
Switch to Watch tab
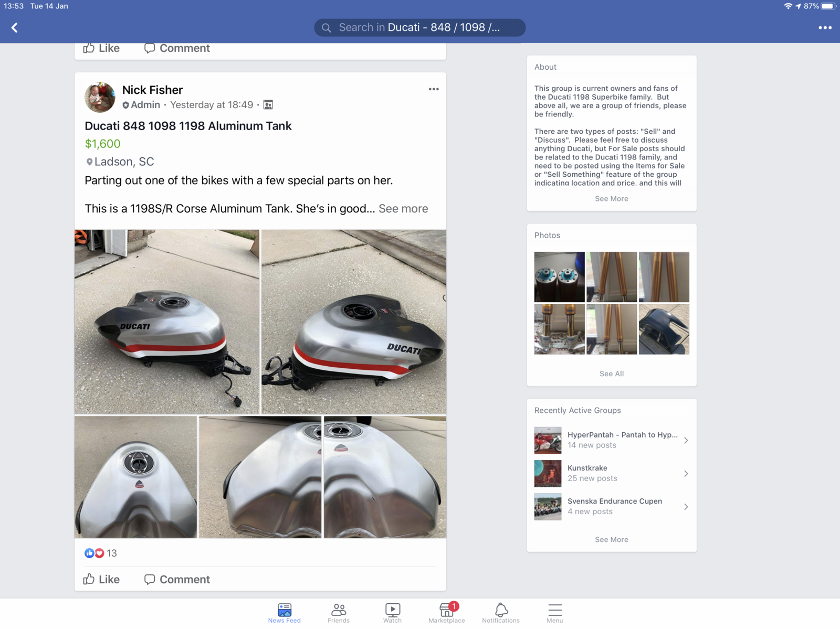click(392, 613)
